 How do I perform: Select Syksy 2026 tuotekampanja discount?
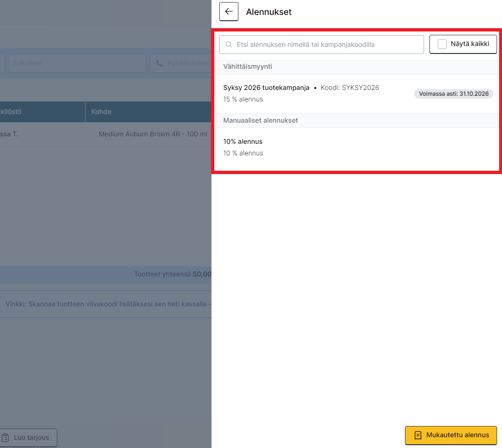point(356,94)
